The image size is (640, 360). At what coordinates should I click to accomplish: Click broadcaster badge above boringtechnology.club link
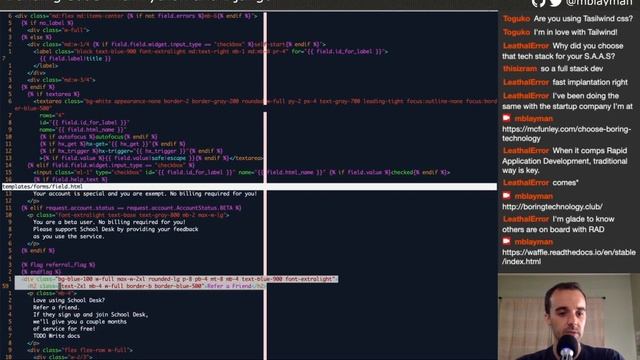(507, 196)
